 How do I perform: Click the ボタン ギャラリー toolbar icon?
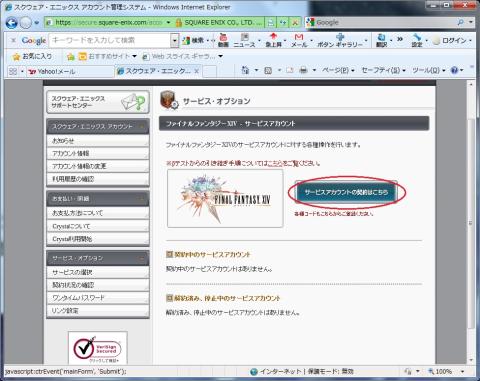point(340,40)
